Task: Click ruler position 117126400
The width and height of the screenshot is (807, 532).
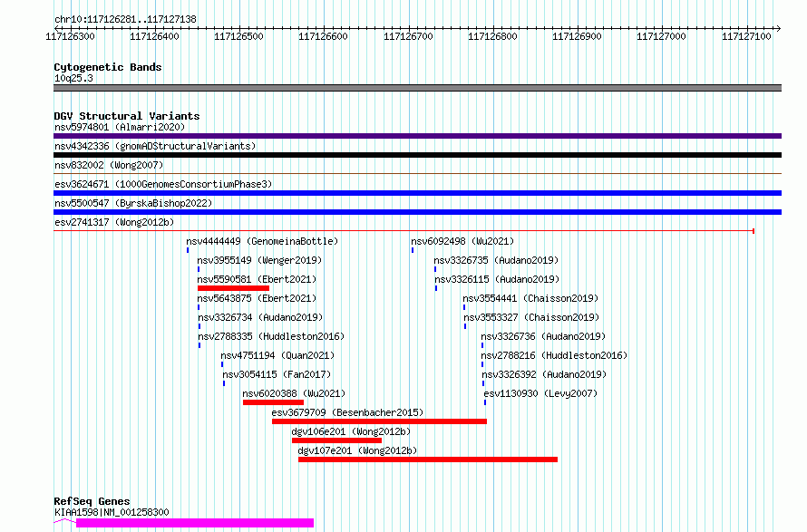Action: coord(154,36)
